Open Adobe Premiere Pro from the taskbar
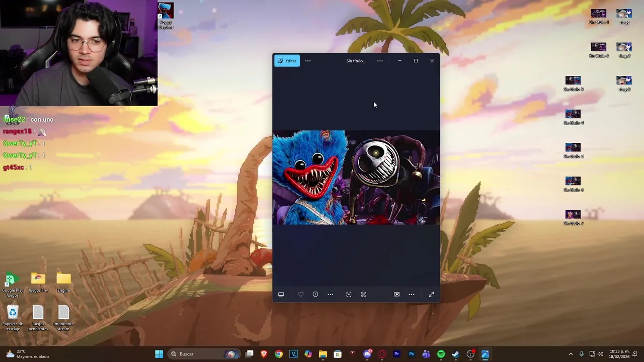Screen dimensions: 644x362 point(396,354)
